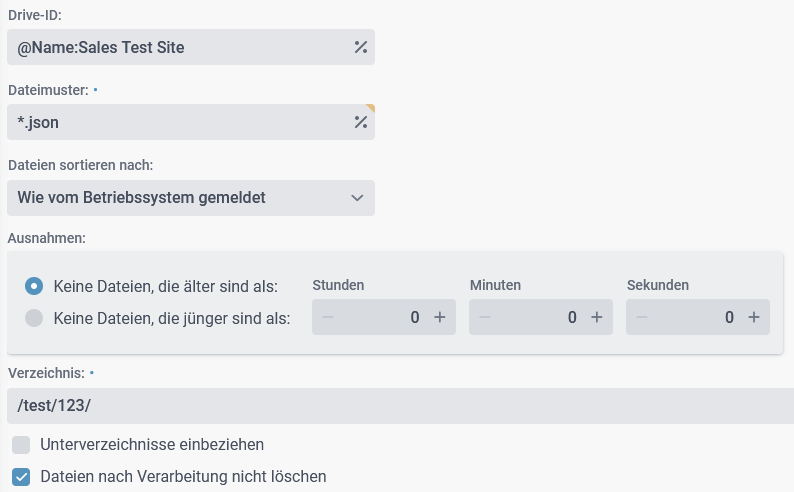
Task: Click the dropdown chevron arrow for sorting
Action: click(x=358, y=198)
